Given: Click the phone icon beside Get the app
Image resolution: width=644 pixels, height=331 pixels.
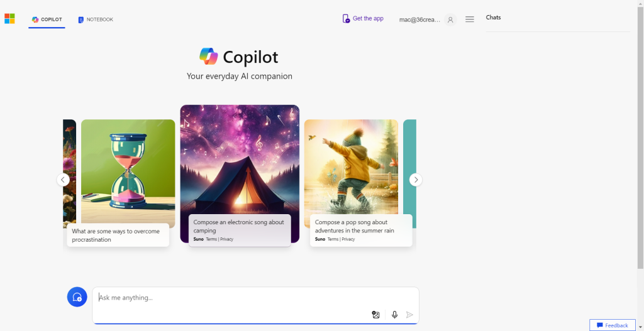Looking at the screenshot, I should click(346, 19).
